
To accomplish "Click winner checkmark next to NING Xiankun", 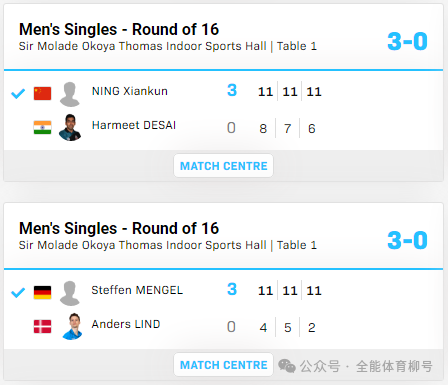I will [x=18, y=94].
